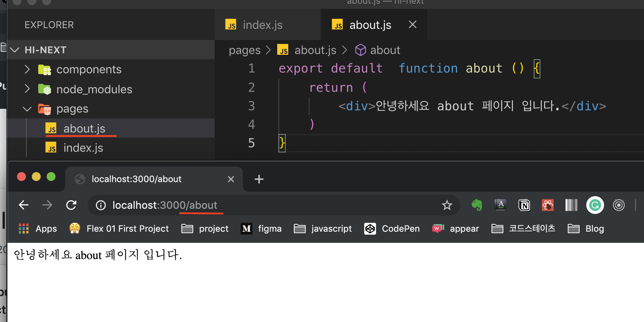Open the CodePen bookmark
Image resolution: width=644 pixels, height=322 pixels.
point(392,229)
